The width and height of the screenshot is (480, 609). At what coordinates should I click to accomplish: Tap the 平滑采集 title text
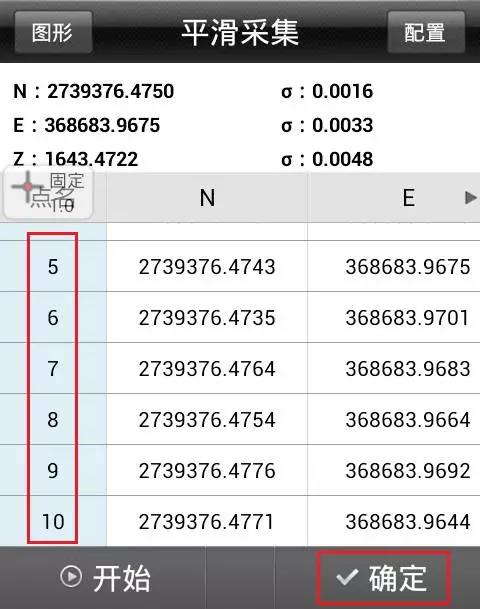pyautogui.click(x=240, y=33)
